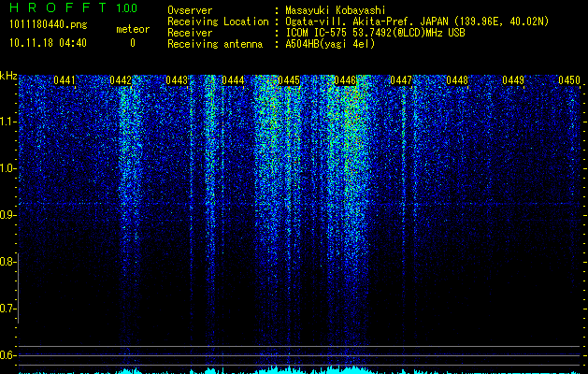Click the 0.9 kHz axis label
This screenshot has width=588, height=374.
pyautogui.click(x=8, y=215)
